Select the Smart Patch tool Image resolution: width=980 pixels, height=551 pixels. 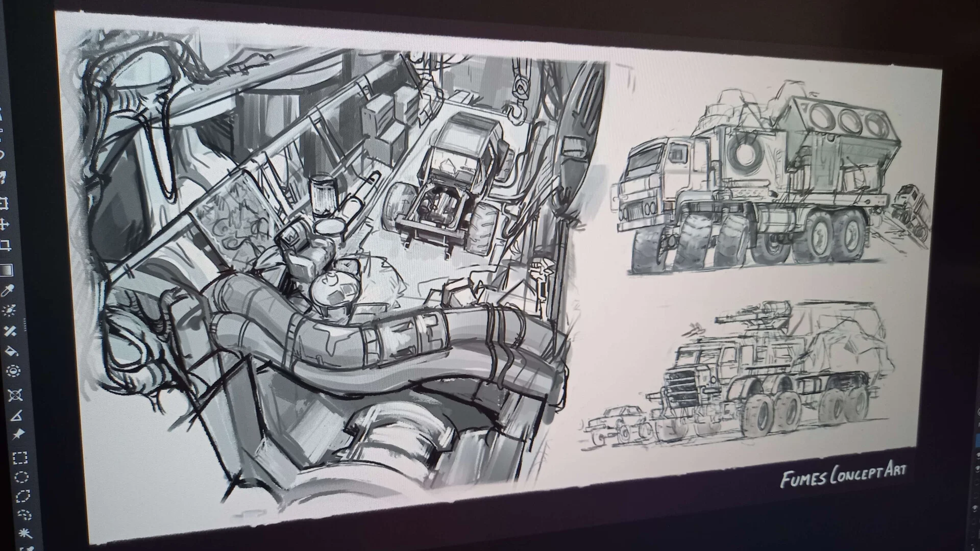pos(10,331)
